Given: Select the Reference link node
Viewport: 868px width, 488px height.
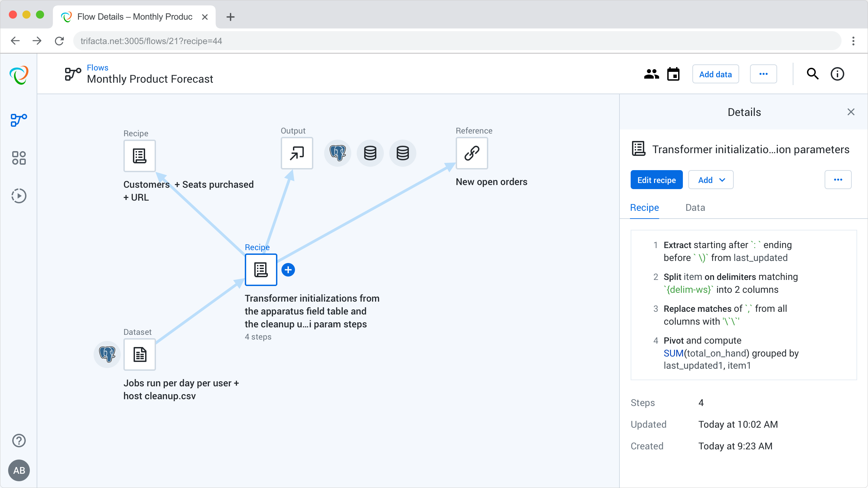Looking at the screenshot, I should click(472, 153).
